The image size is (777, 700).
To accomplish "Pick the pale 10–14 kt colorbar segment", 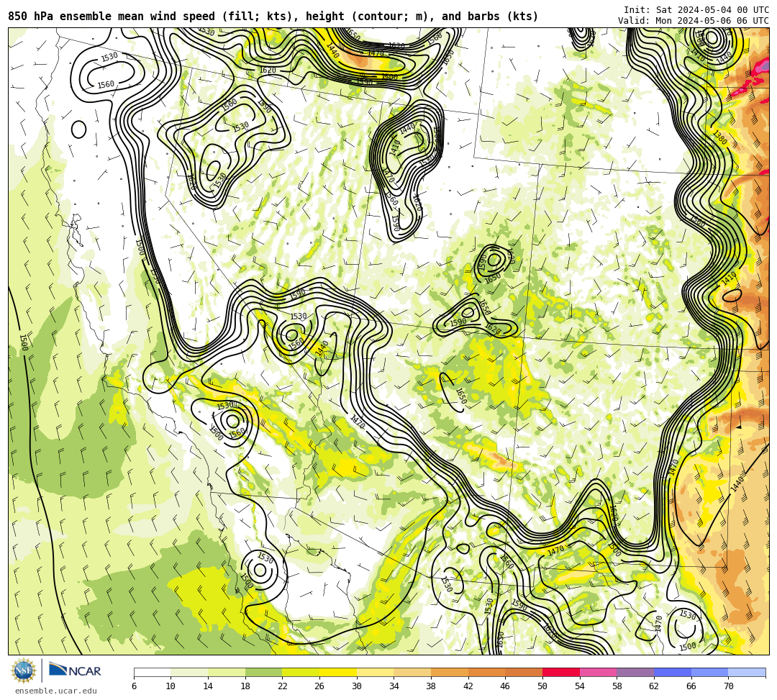I will [189, 672].
